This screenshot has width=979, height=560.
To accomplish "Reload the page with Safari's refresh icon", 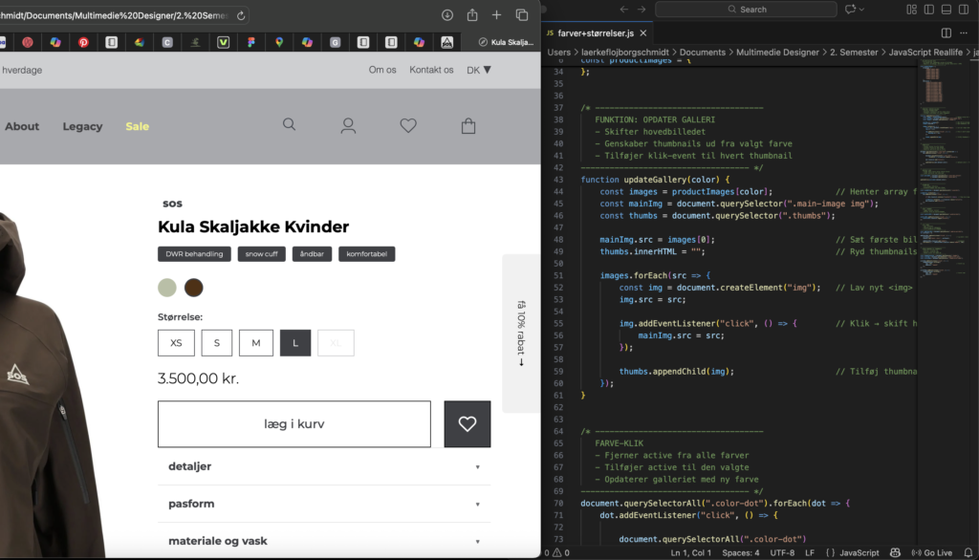I will click(x=241, y=15).
